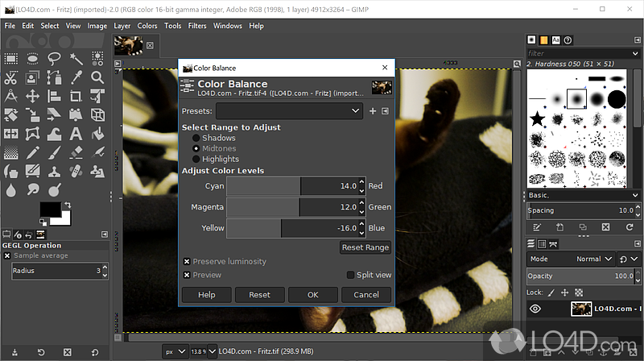Viewport: 644px width, 361px height.
Task: Click the Reset Range button
Action: 365,247
